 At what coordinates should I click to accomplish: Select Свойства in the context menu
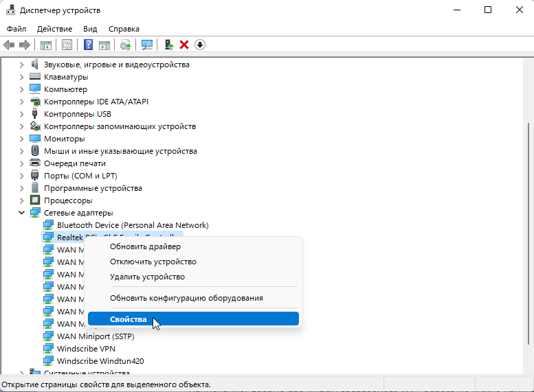coord(193,319)
